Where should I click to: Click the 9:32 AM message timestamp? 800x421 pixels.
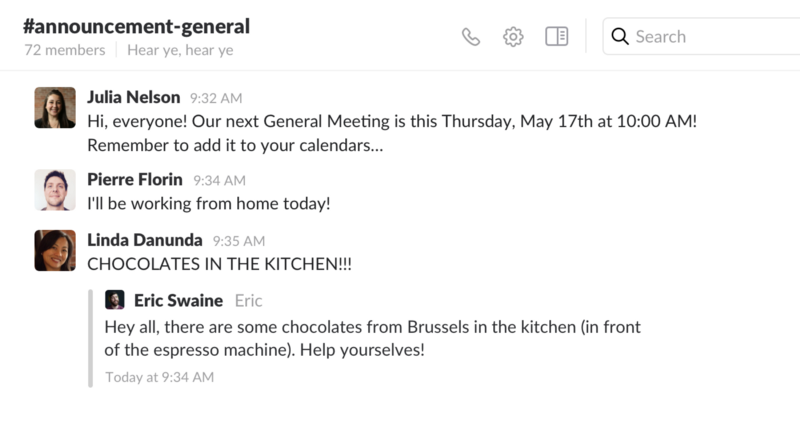tap(216, 98)
